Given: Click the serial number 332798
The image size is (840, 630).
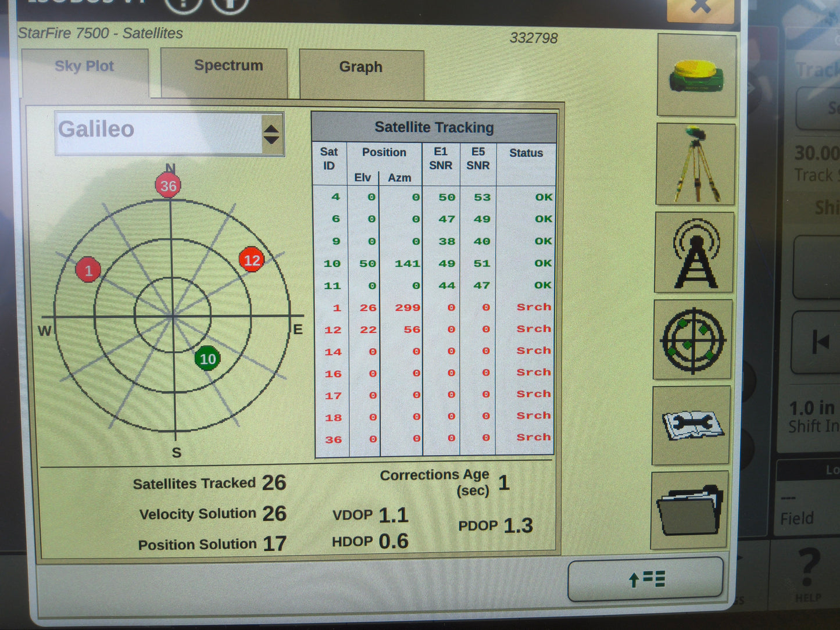Looking at the screenshot, I should pos(534,38).
